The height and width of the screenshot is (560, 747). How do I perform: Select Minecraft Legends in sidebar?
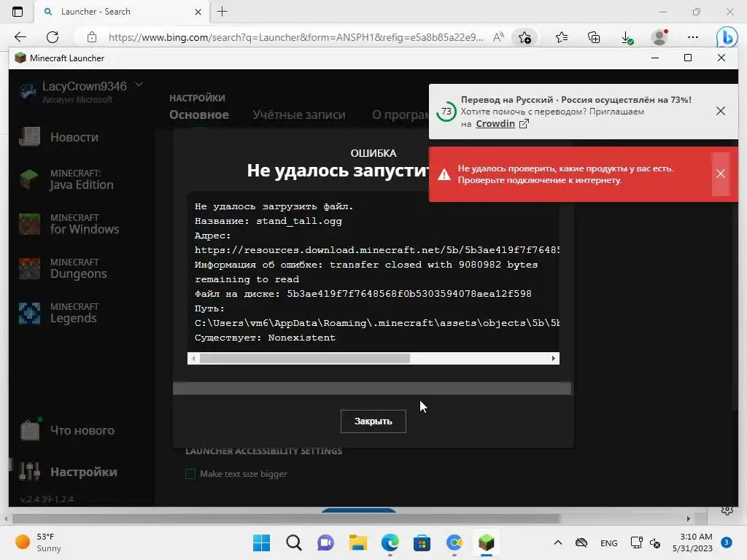click(58, 313)
